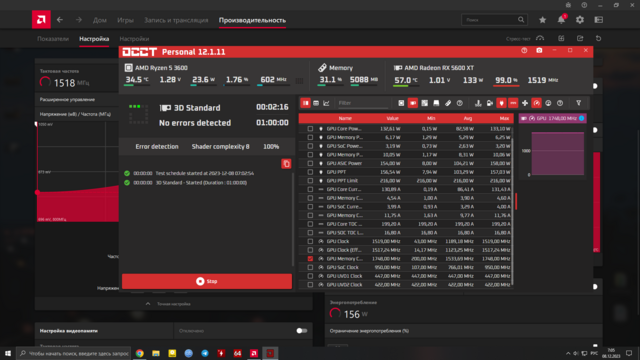Toggle the video memory tuning switch
Screen dimensions: 640x360
coord(302,331)
